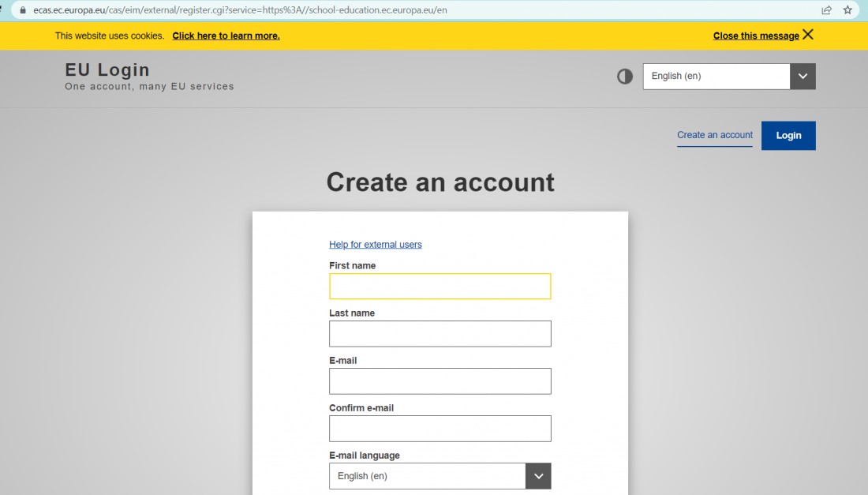Viewport: 868px width, 495px height.
Task: Click the share page icon in address bar
Action: coord(826,10)
